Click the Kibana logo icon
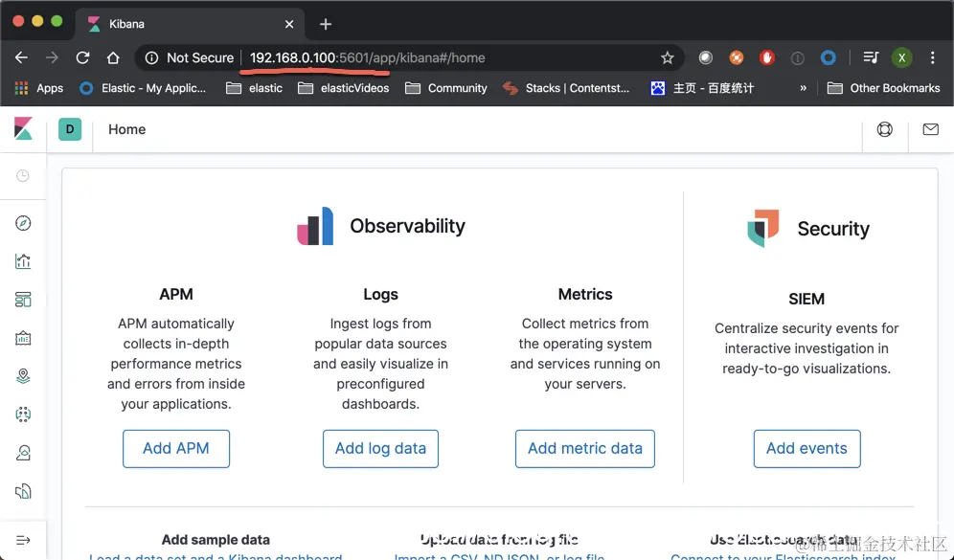Screen dimensions: 954x560 (23, 129)
